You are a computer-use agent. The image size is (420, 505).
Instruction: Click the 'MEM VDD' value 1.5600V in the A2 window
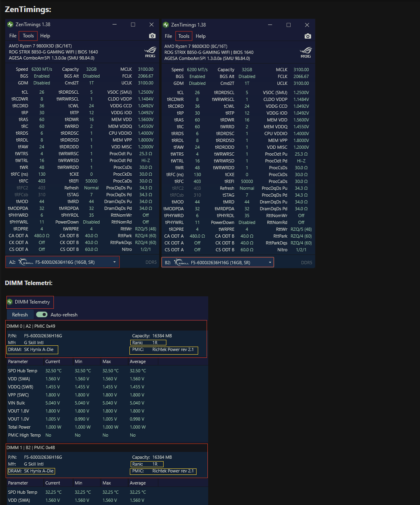[x=145, y=119]
